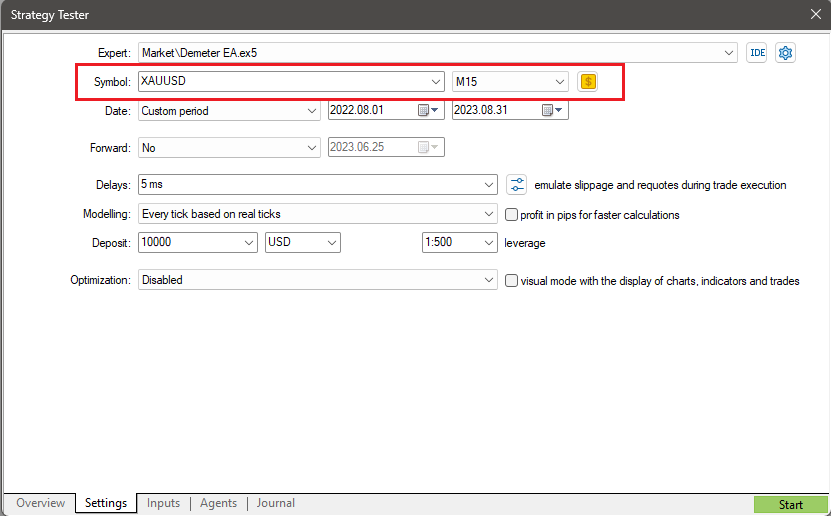Open the expert in IDE editor
Image resolution: width=831 pixels, height=516 pixels.
(757, 53)
